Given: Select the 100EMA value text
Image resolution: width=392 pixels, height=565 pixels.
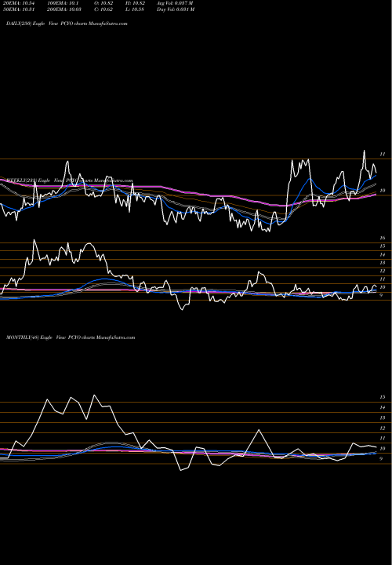Looking at the screenshot, I should tap(63, 3).
